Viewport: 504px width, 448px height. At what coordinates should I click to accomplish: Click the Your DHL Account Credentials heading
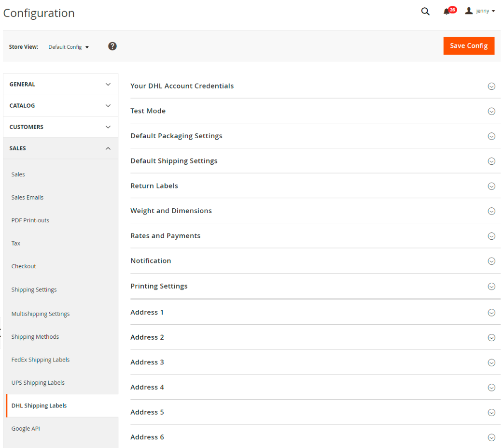click(x=182, y=86)
